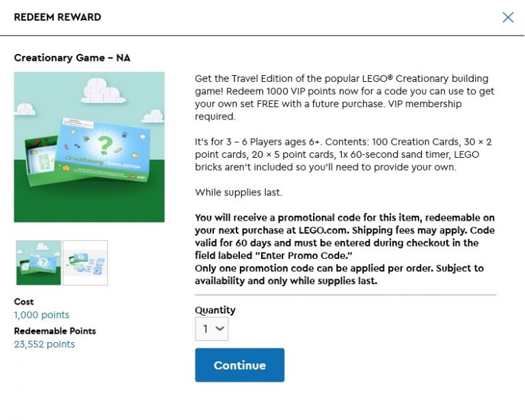Click the 23,552 points balance
Screen dimensions: 525x420
(x=44, y=344)
